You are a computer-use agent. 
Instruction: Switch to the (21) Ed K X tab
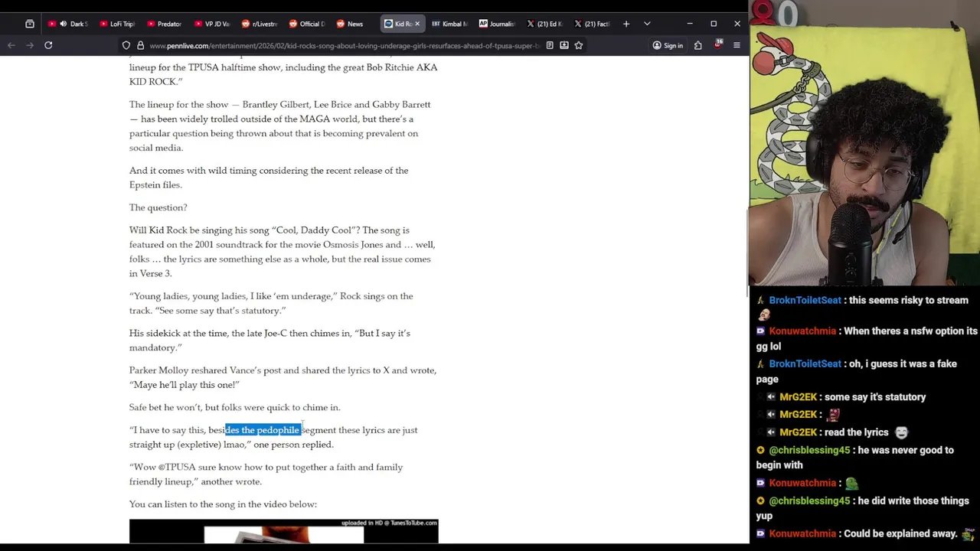tap(544, 24)
